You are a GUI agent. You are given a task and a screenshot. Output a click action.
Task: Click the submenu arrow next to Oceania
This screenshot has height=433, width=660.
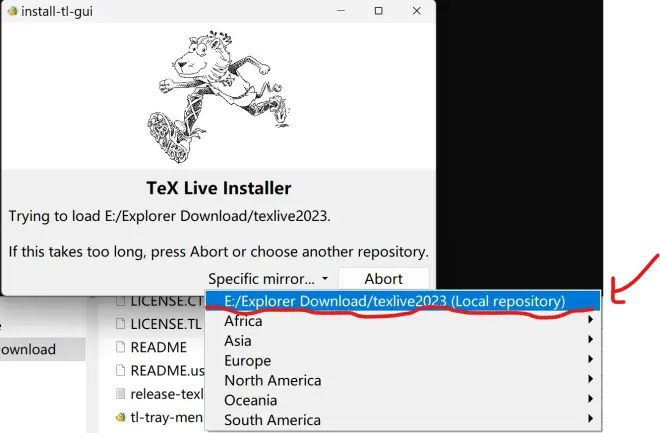[591, 398]
